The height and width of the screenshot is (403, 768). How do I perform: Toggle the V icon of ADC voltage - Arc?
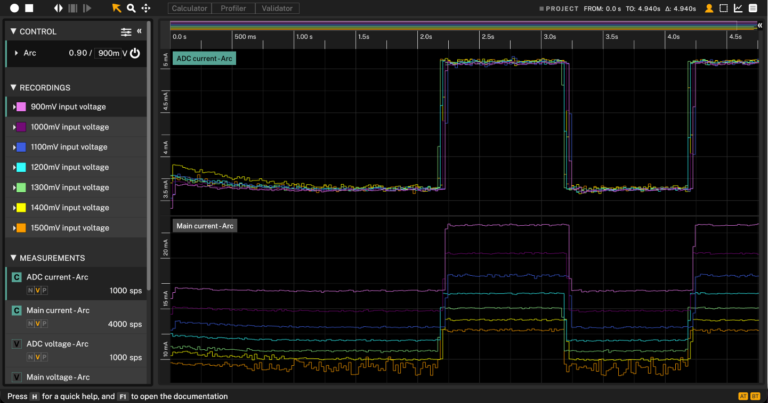(x=16, y=344)
